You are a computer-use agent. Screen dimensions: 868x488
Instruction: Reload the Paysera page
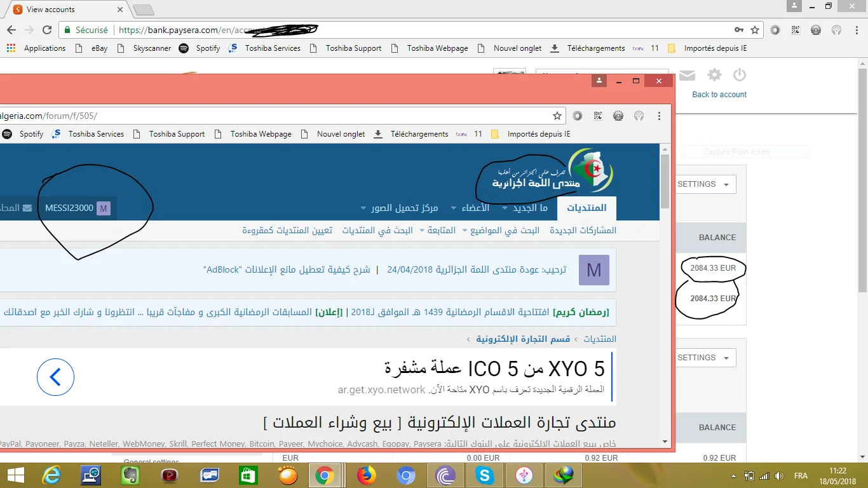[46, 30]
